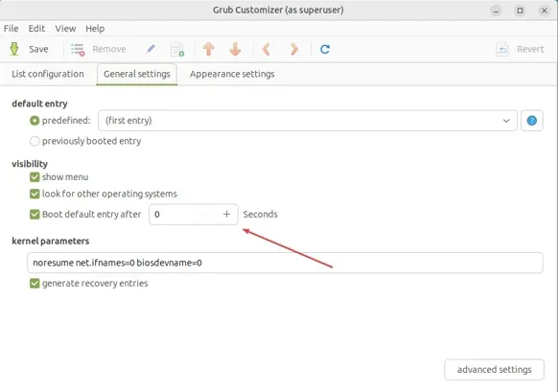Click the green Save icon
This screenshot has height=392, width=558.
click(x=14, y=49)
